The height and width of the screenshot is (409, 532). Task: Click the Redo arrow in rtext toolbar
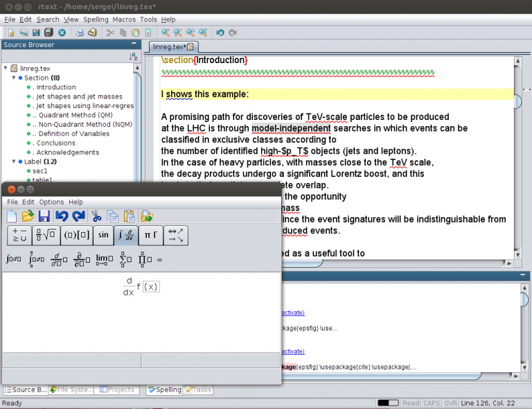pos(233,33)
